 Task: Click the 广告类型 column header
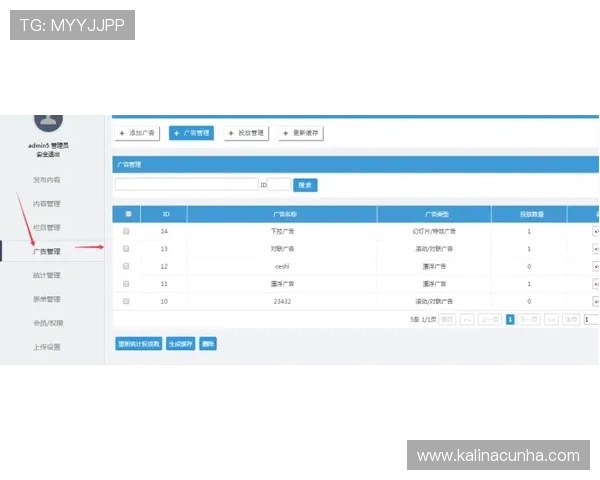[x=434, y=214]
